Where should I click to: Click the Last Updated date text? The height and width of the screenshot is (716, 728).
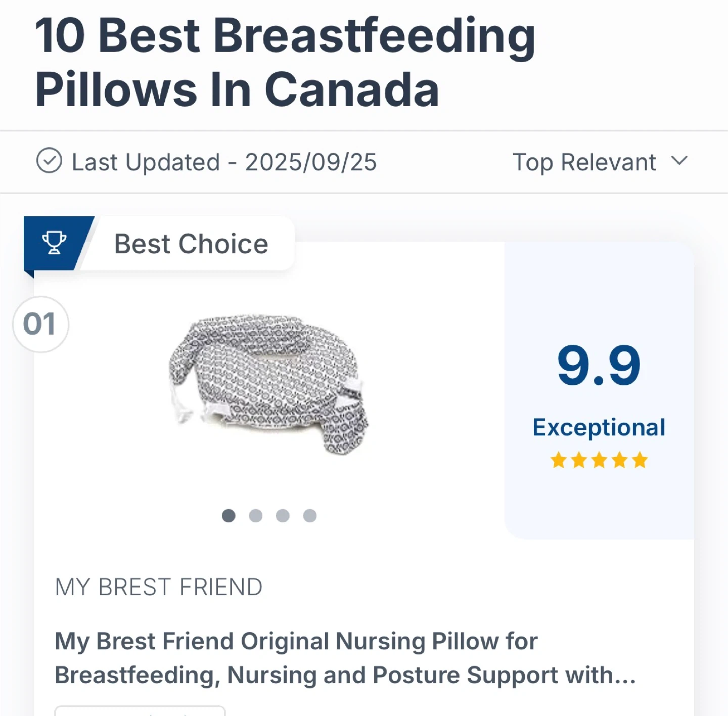224,162
